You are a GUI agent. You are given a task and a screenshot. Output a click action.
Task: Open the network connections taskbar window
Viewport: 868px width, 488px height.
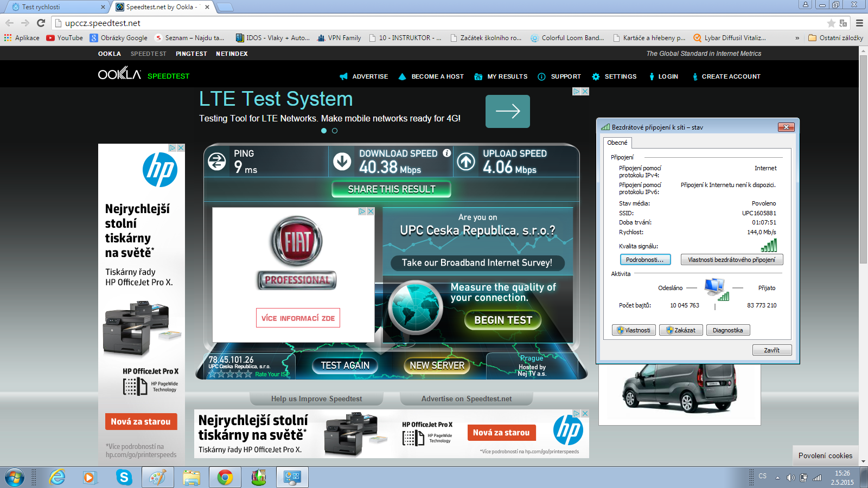[292, 477]
